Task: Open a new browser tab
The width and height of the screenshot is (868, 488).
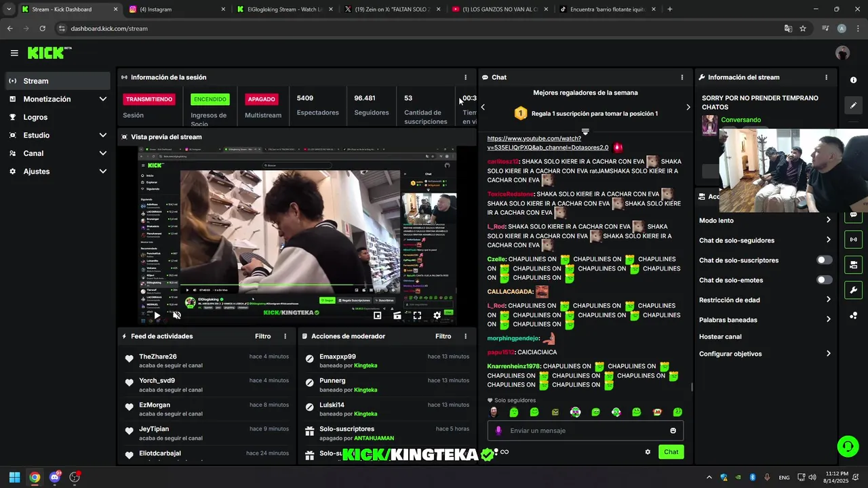Action: (x=670, y=9)
